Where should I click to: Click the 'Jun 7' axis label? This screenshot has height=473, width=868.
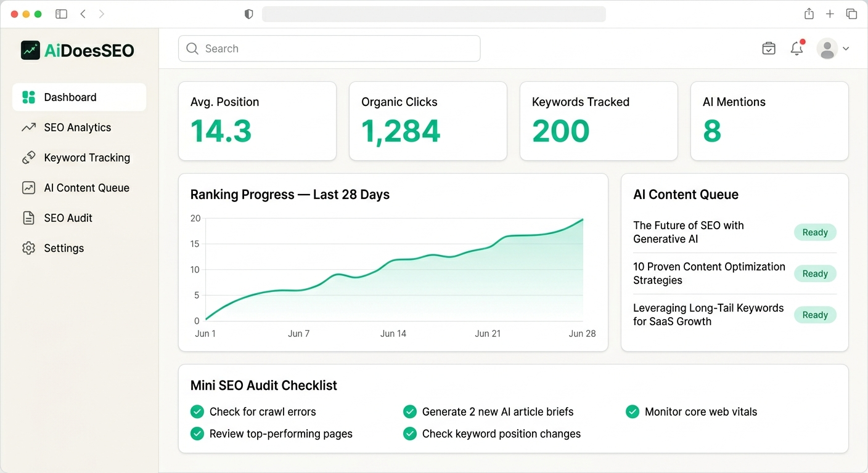click(x=299, y=334)
